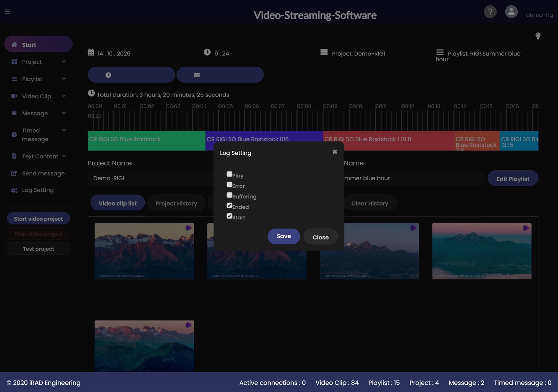This screenshot has width=558, height=392.
Task: Select green CR RIGI SO Blue Roststock segment
Action: pyautogui.click(x=146, y=141)
